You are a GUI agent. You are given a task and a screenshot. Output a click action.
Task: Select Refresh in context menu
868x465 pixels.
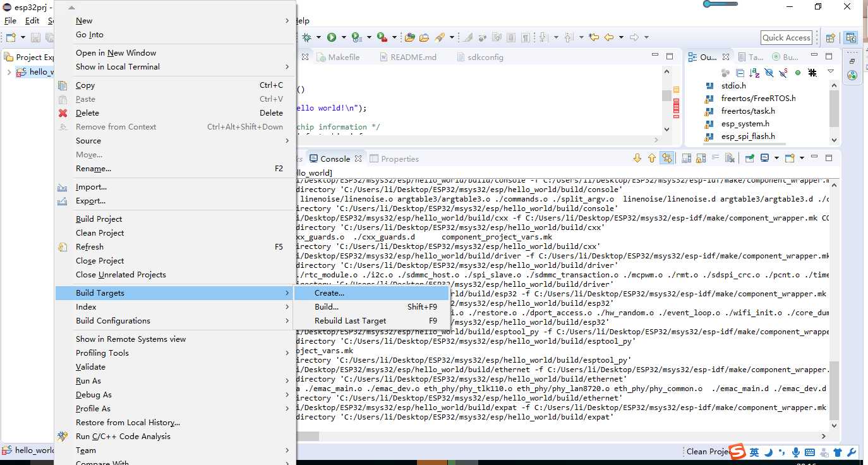point(175,247)
